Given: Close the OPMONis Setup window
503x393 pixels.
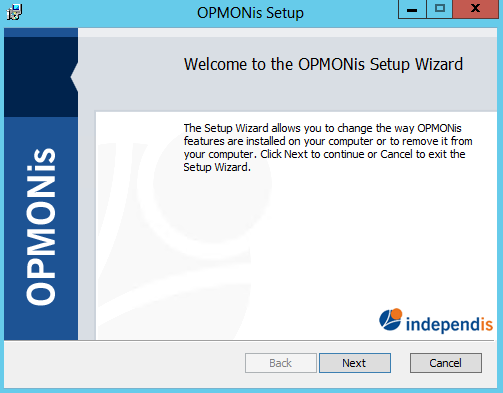Looking at the screenshot, I should tap(476, 9).
